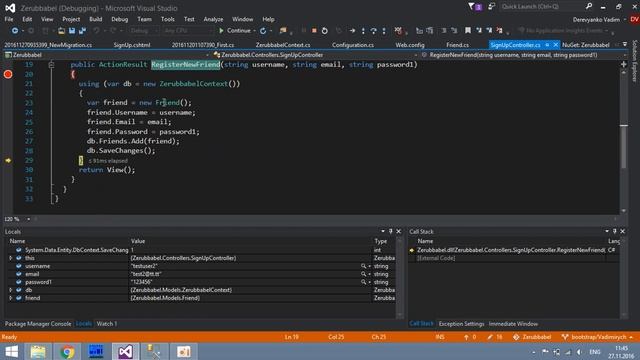Open text visualizer for email value
640x360 pixels.
point(363,274)
